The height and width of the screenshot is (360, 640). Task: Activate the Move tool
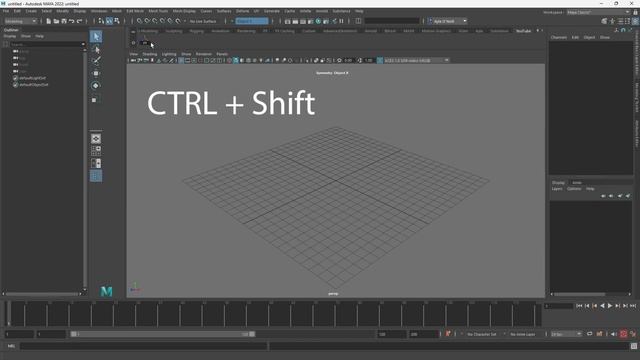point(96,73)
